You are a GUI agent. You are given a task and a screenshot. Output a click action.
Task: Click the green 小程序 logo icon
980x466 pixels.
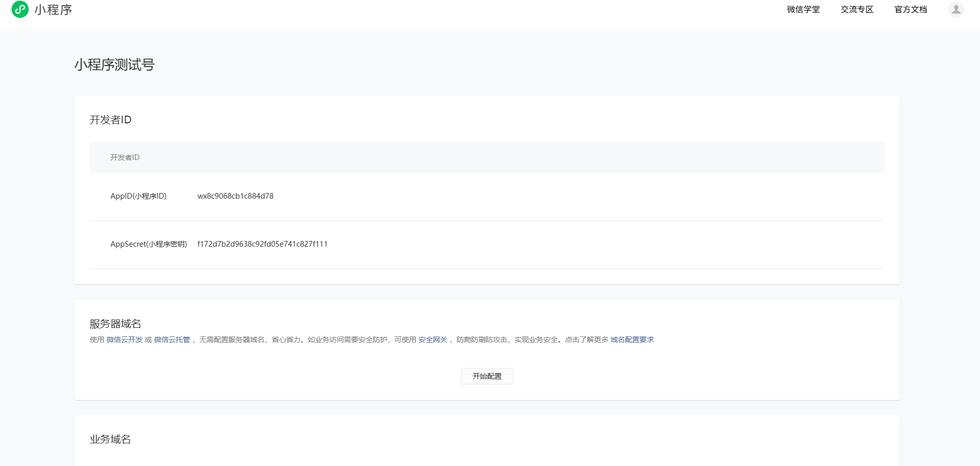coord(20,9)
